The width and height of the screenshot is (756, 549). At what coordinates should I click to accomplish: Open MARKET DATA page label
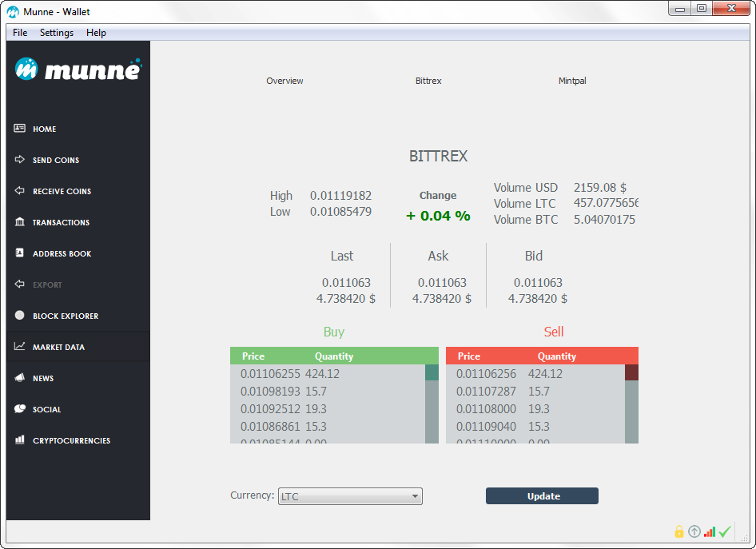pyautogui.click(x=59, y=348)
